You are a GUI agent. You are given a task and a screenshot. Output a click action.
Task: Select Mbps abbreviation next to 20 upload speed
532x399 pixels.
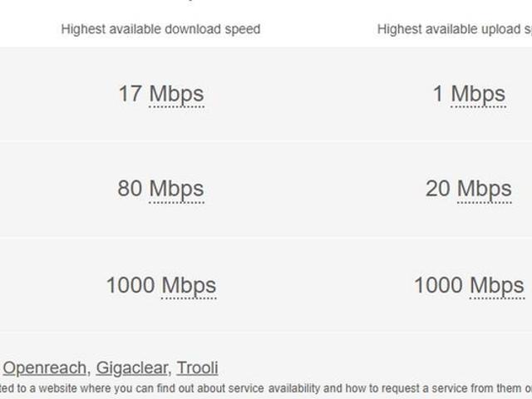pos(485,190)
